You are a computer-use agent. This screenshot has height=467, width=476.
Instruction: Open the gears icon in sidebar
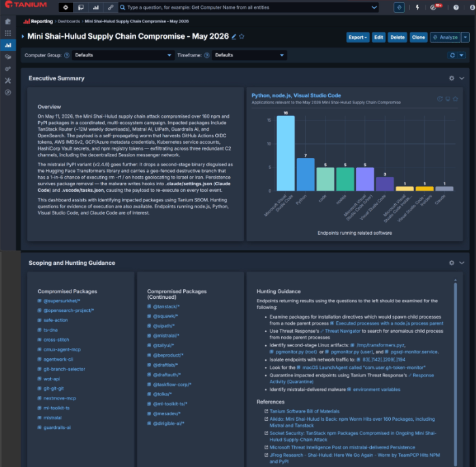(8, 69)
